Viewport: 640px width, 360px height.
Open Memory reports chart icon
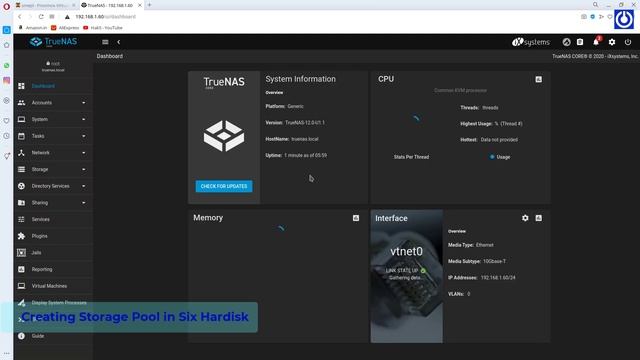click(356, 218)
